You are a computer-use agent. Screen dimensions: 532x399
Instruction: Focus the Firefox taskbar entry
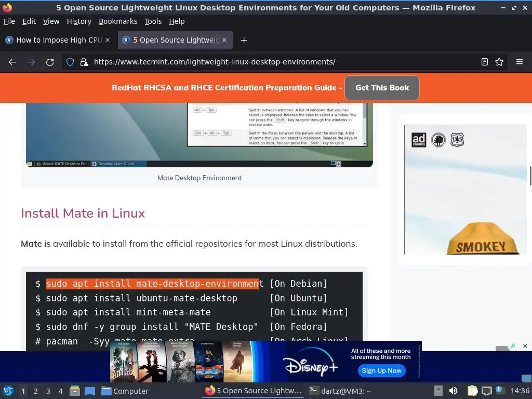coord(253,391)
